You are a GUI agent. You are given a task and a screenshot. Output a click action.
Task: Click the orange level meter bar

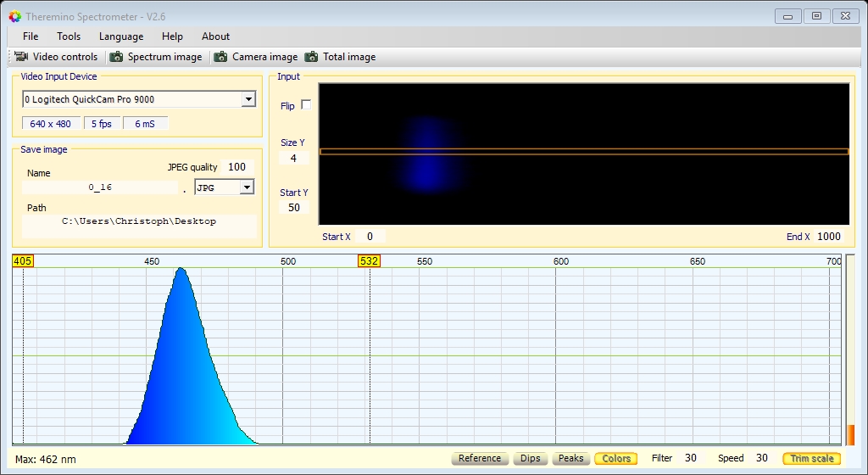point(851,434)
